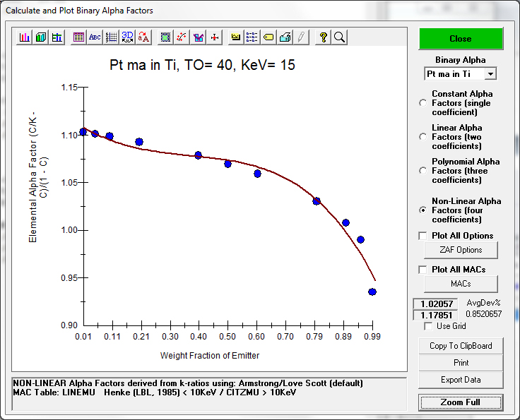Click the Abc text titles icon

[95, 37]
